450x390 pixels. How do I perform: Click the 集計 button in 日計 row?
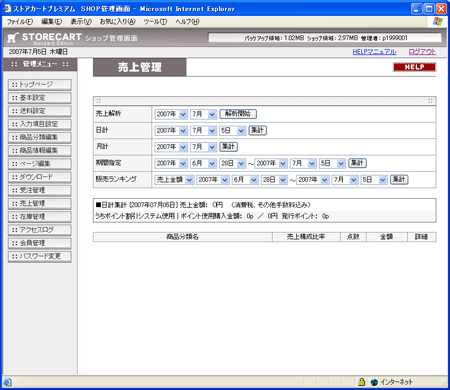[258, 130]
